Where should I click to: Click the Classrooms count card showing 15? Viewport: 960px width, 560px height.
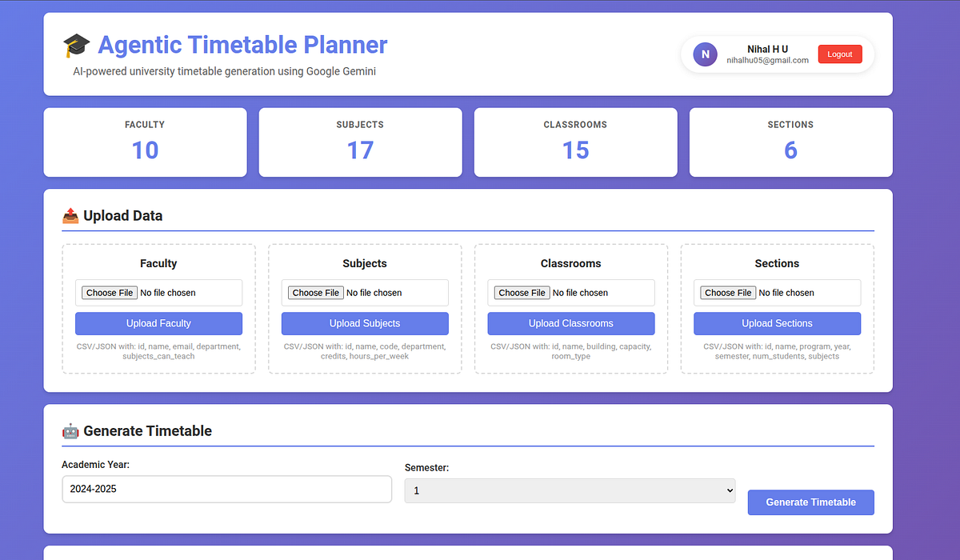[x=575, y=142]
